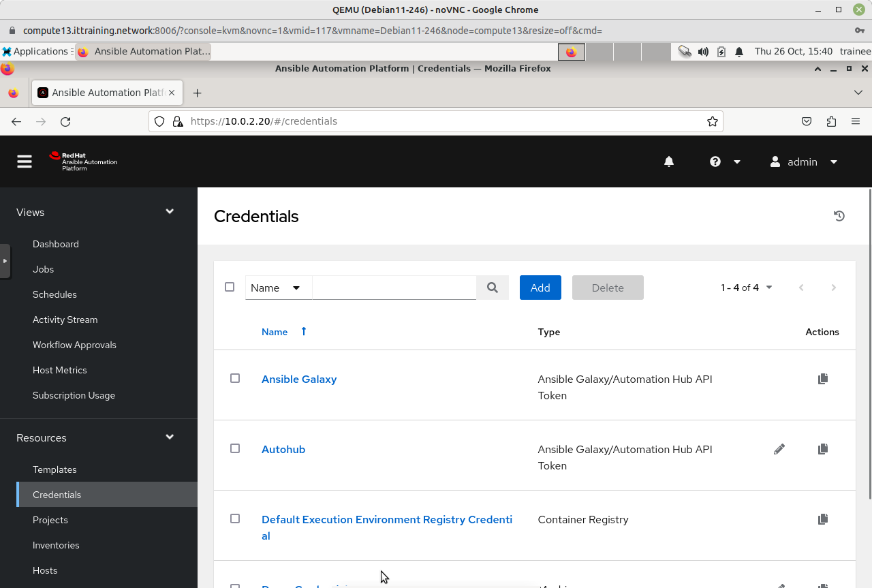Open Templates in sidebar

coord(54,469)
